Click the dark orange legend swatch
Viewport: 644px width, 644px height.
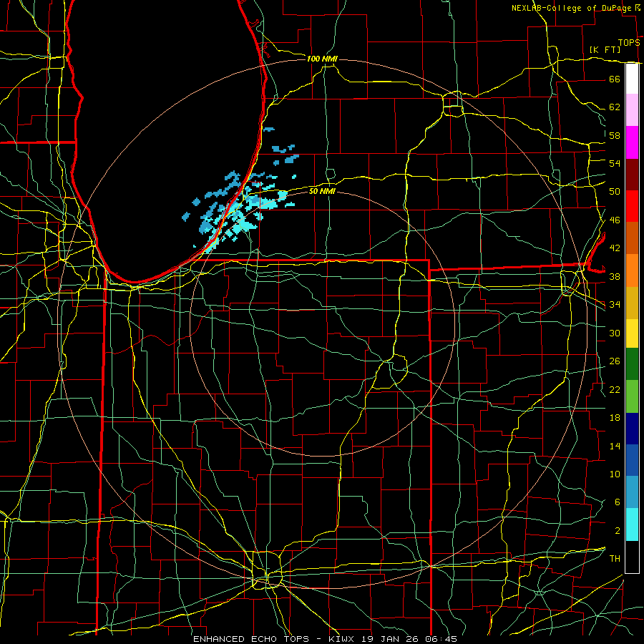coord(632,238)
